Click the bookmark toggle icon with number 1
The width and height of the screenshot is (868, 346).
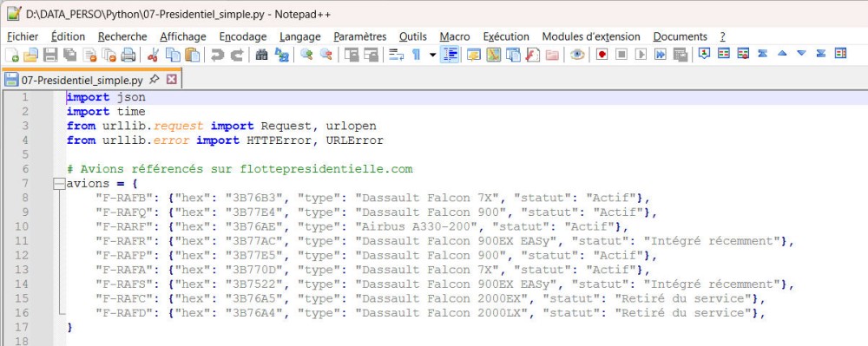704,54
